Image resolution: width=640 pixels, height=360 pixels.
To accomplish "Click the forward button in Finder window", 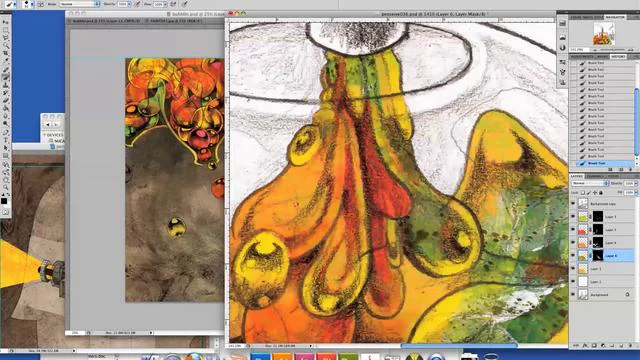I will coord(57,124).
